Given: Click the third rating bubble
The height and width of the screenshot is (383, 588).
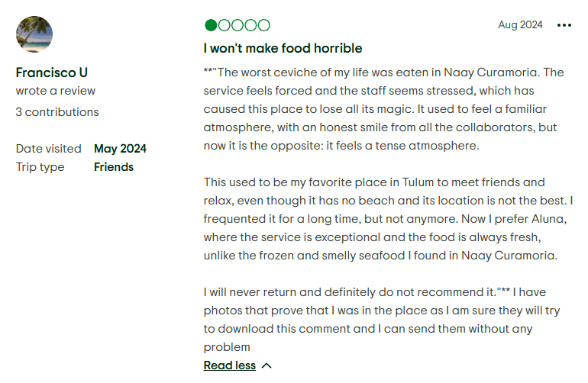Looking at the screenshot, I should [x=237, y=25].
